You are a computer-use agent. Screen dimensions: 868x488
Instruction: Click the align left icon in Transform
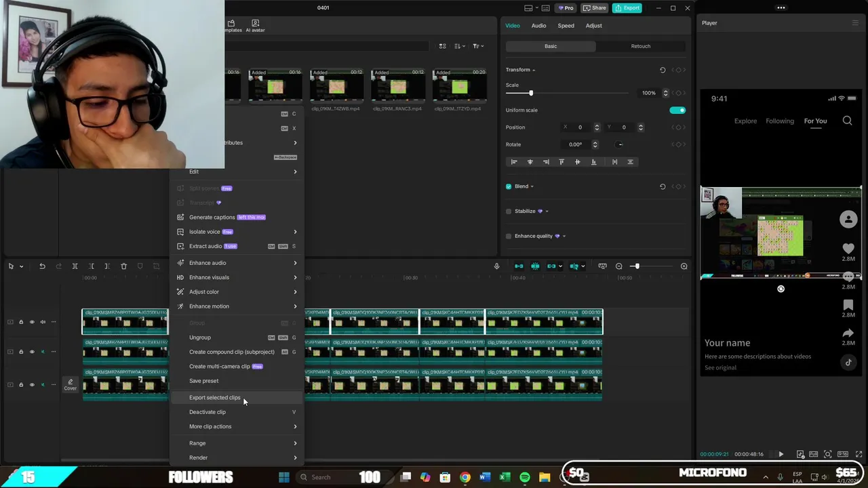[x=514, y=162]
